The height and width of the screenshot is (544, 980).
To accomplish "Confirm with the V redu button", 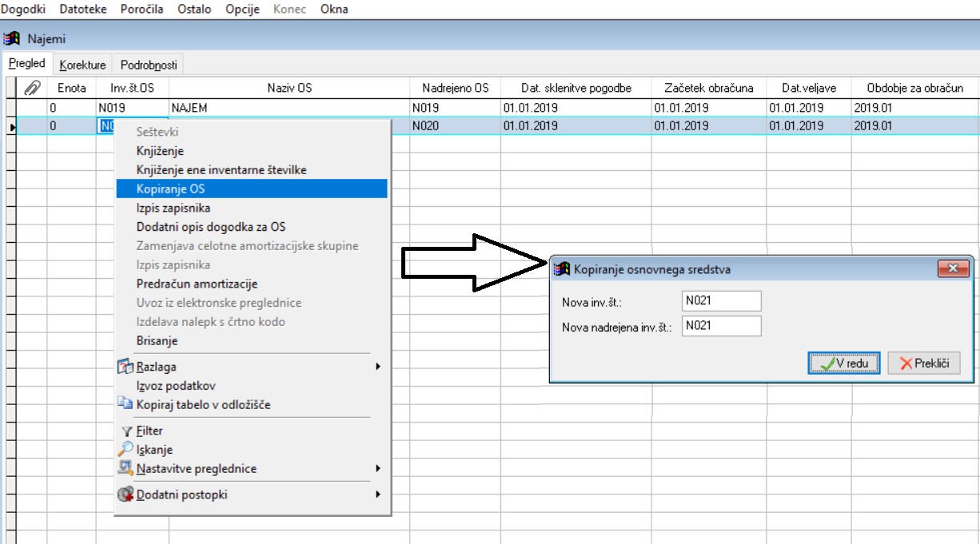I will point(844,363).
